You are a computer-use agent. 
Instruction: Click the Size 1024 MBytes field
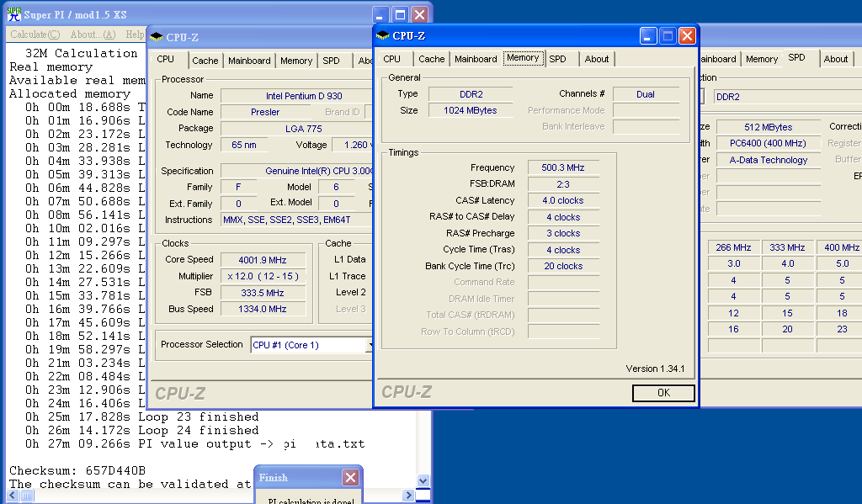coord(471,110)
